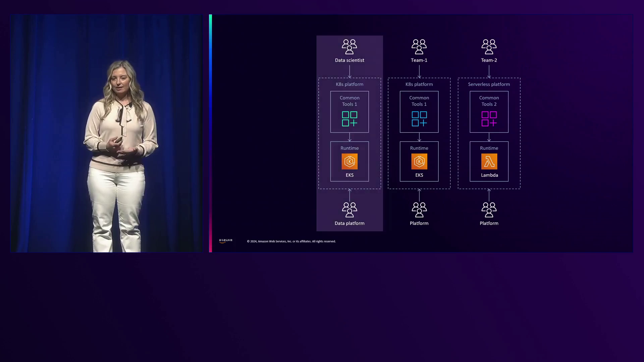The image size is (644, 362).
Task: Click the Platform people icon below Team-1 column
Action: (x=419, y=210)
